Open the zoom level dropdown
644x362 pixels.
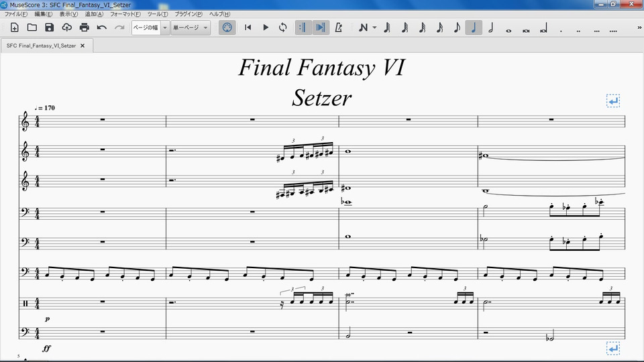[165, 27]
